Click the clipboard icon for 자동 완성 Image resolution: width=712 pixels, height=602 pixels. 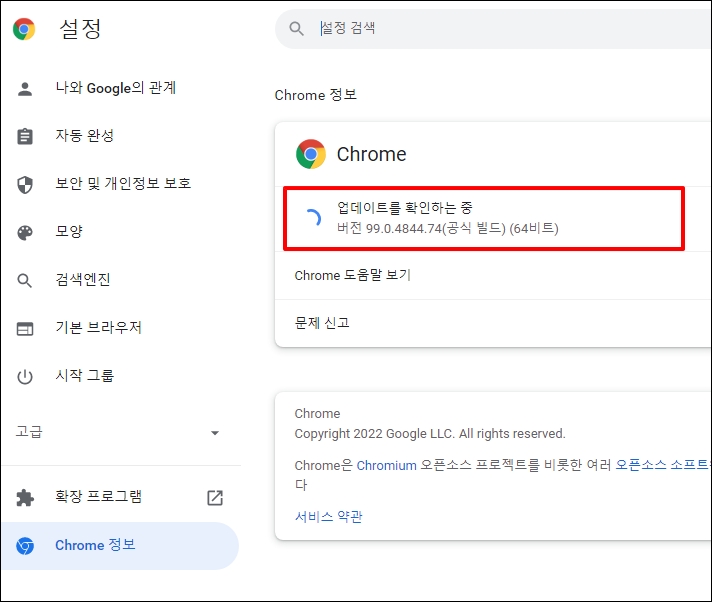[25, 136]
